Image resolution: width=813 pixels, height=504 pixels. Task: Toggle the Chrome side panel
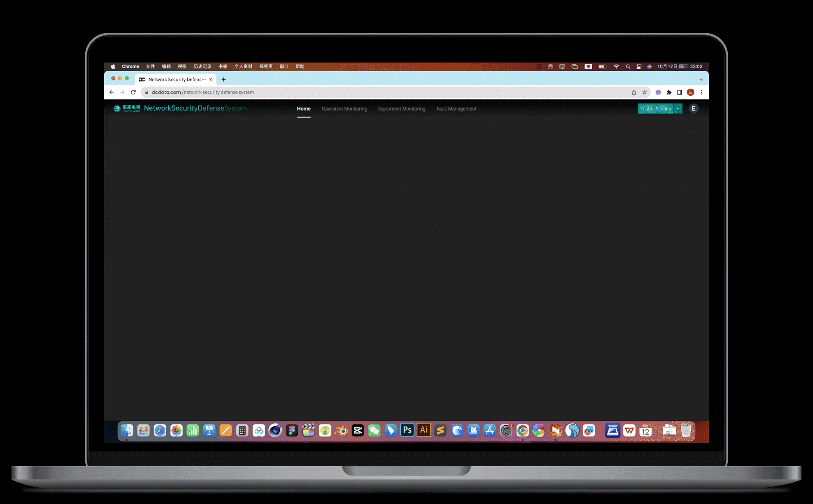tap(680, 92)
